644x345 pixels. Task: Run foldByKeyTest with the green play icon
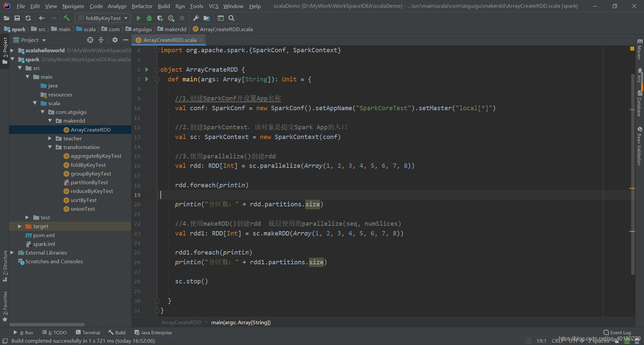click(139, 18)
